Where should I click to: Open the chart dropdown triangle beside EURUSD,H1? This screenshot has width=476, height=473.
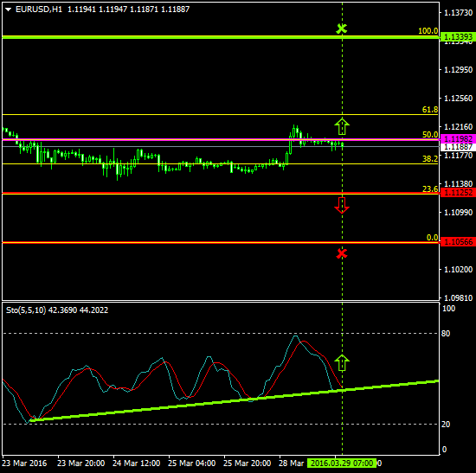[x=8, y=10]
